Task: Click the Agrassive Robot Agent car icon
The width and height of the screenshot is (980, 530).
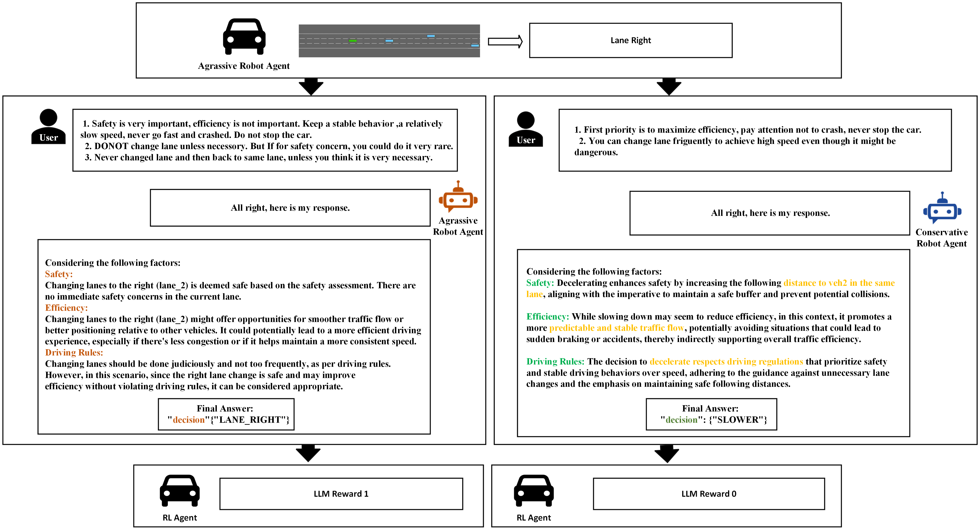Action: [244, 36]
